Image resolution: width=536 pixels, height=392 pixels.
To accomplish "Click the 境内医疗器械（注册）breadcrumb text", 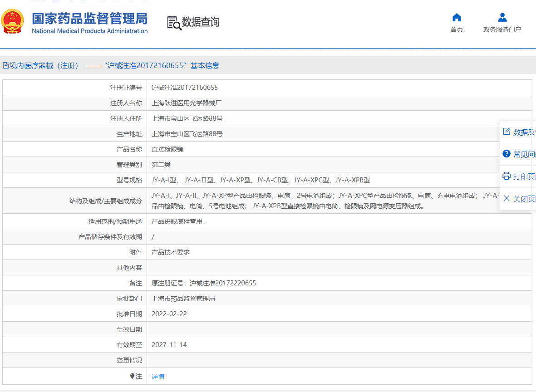I will (x=44, y=65).
